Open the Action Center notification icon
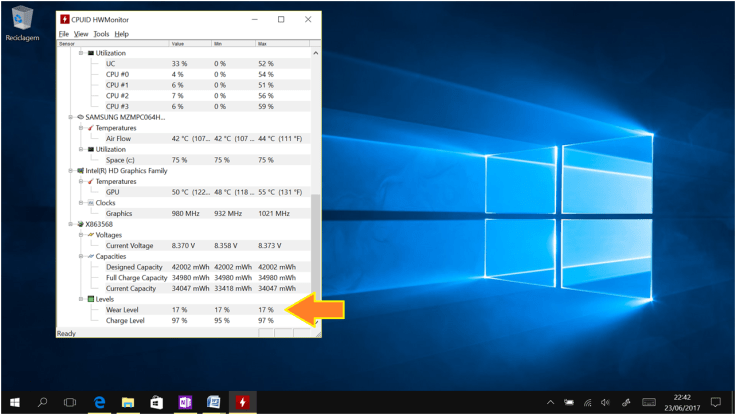This screenshot has width=736, height=415. pos(714,402)
